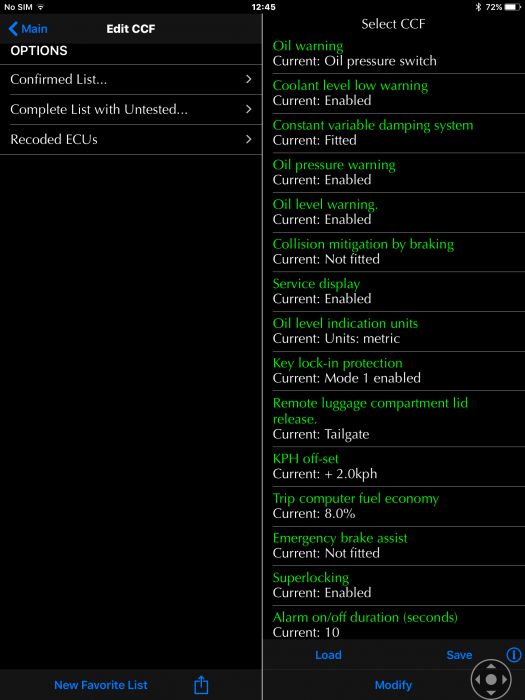Select the Oil warning CCF entry
The width and height of the screenshot is (525, 700).
click(399, 54)
